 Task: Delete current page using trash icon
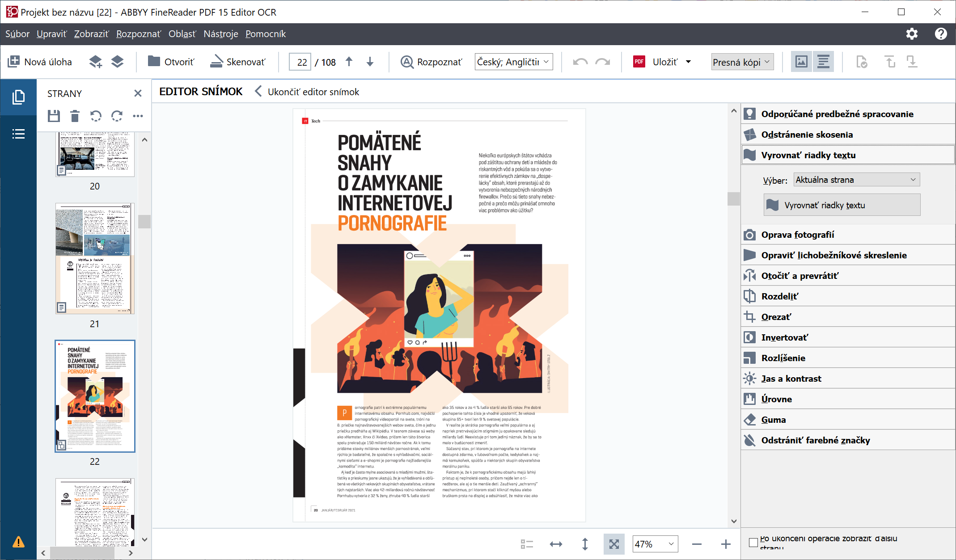74,116
